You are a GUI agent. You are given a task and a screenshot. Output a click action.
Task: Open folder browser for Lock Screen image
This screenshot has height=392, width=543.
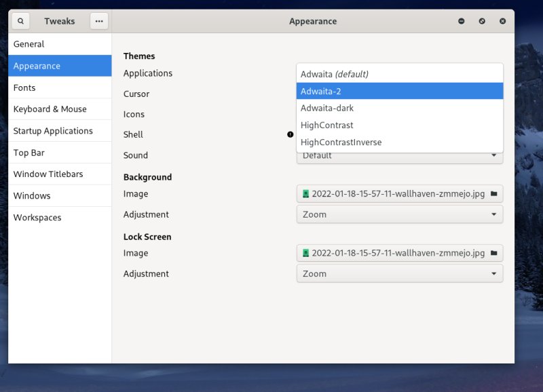[x=495, y=252]
